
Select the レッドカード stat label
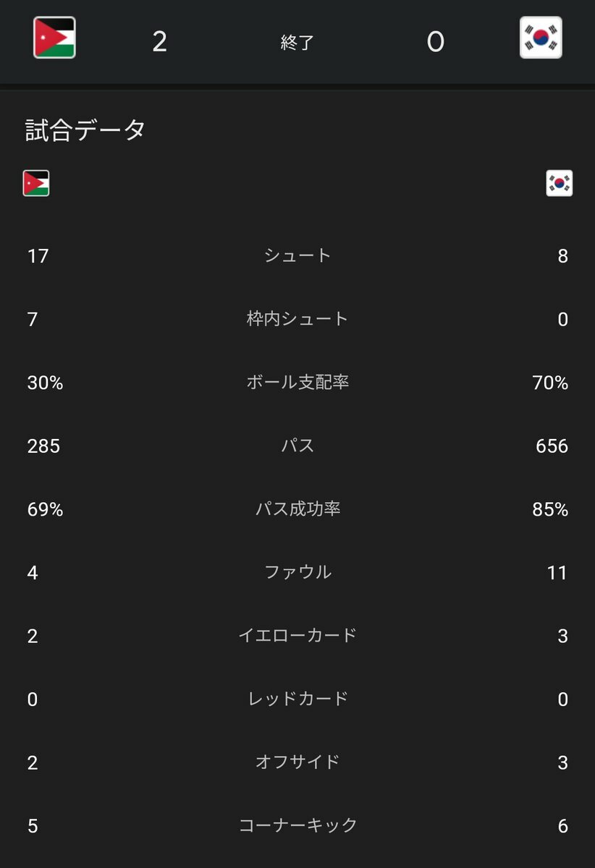pos(297,699)
